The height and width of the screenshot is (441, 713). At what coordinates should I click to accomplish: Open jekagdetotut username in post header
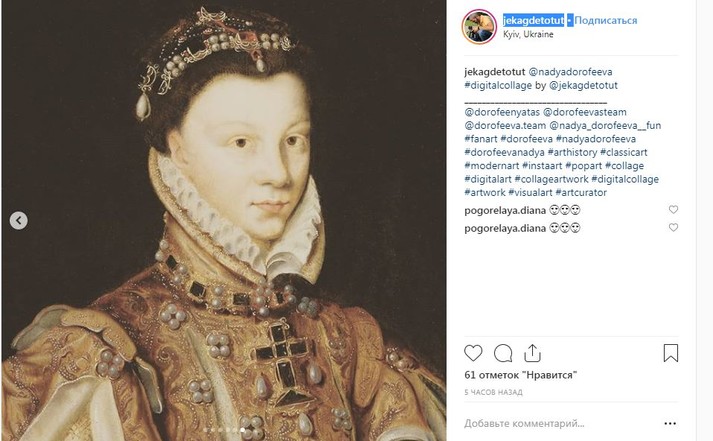(x=533, y=20)
